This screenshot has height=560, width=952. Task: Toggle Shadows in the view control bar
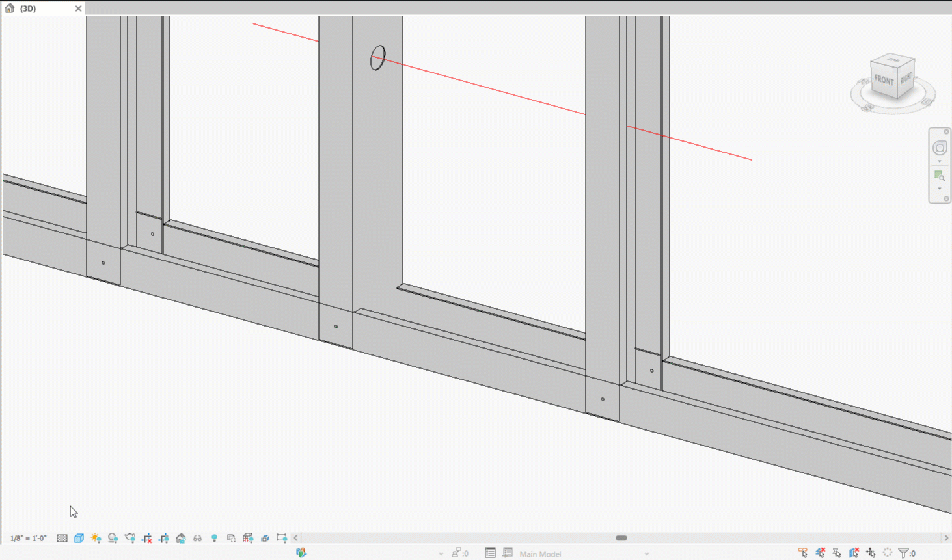pyautogui.click(x=113, y=538)
